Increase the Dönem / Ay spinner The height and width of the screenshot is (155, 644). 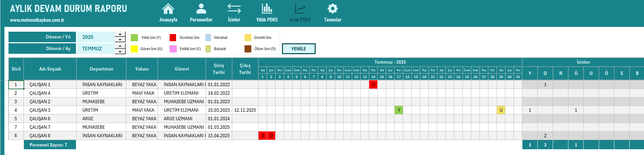pos(120,46)
